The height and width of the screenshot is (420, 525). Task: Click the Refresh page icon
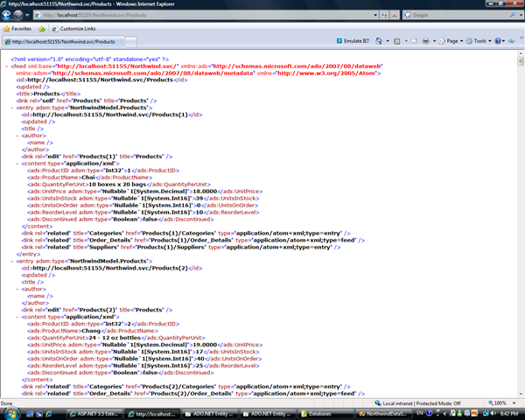click(384, 15)
